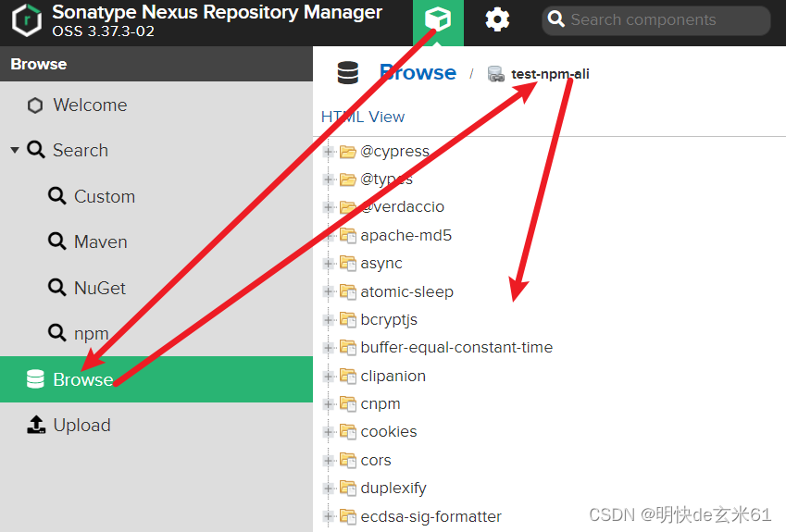The width and height of the screenshot is (786, 532).
Task: Click the Upload arrow icon
Action: 36,425
